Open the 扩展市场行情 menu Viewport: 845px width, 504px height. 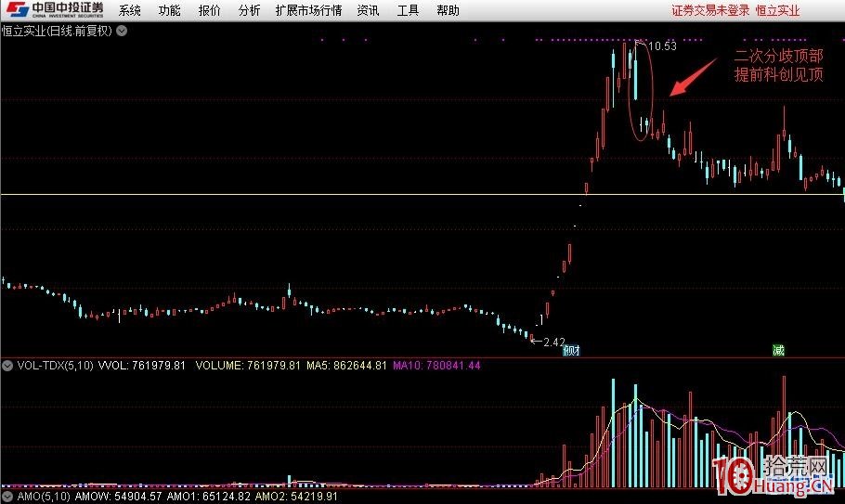click(308, 10)
